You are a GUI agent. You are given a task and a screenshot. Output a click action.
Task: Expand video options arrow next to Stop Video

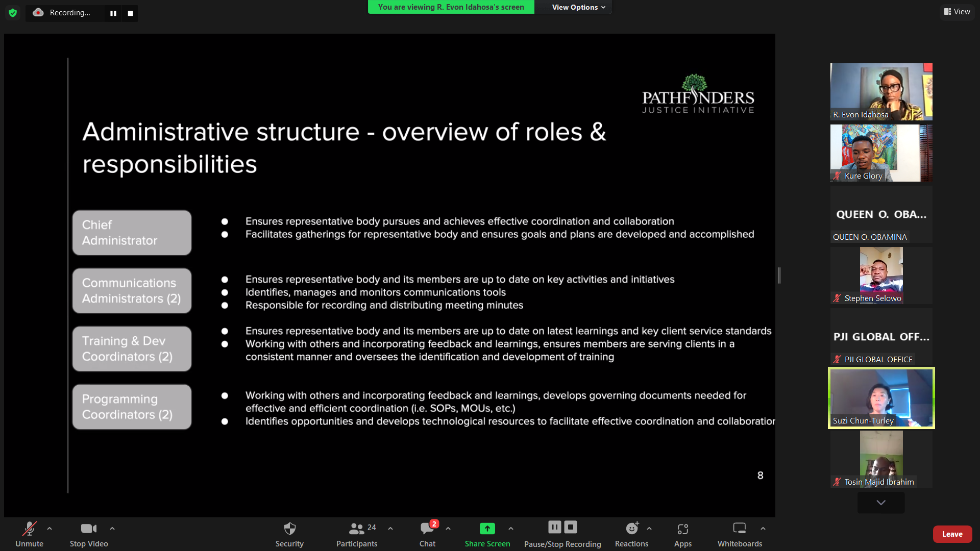(112, 529)
